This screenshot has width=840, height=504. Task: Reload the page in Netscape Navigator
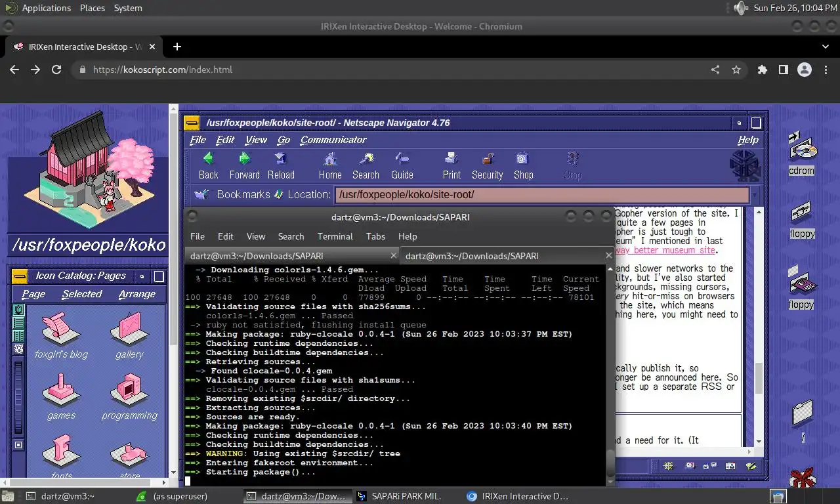click(280, 165)
